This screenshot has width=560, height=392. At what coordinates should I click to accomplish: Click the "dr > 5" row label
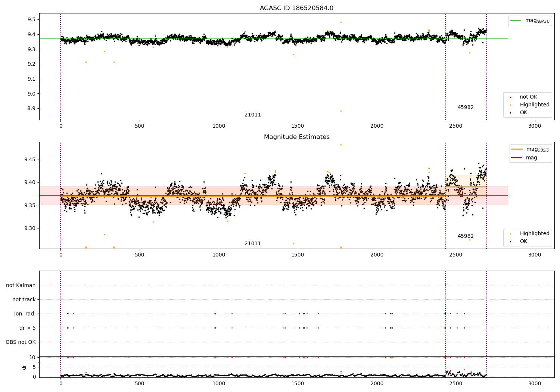28,328
